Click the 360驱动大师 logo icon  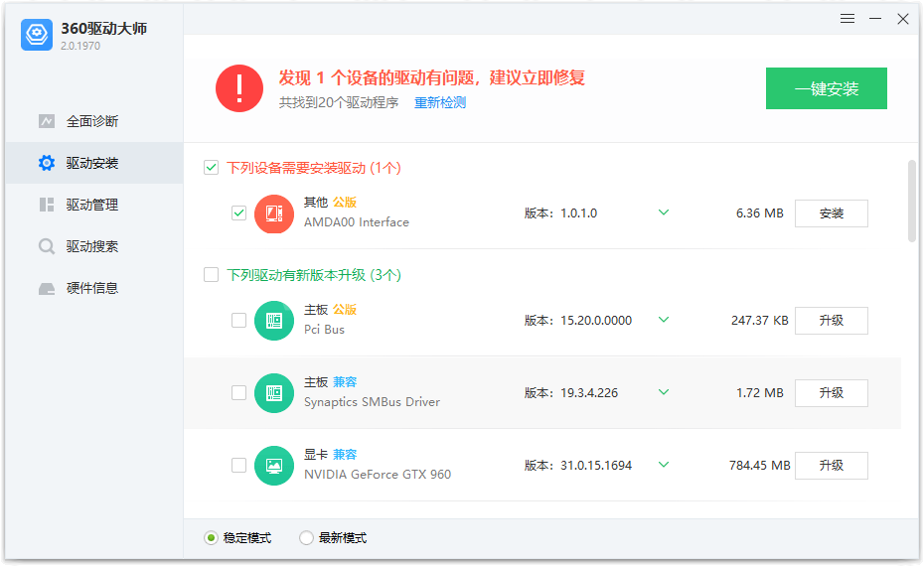[37, 34]
